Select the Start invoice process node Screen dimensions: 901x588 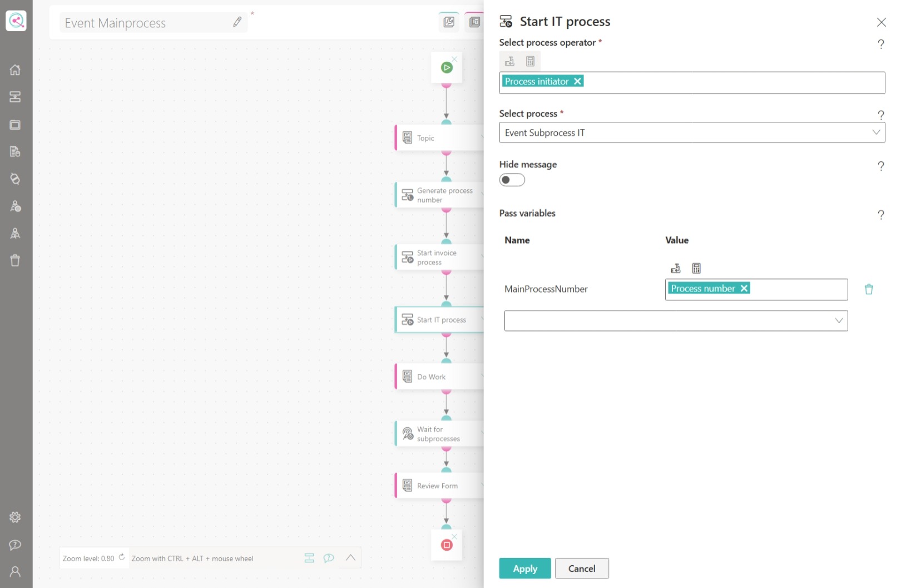[439, 258]
